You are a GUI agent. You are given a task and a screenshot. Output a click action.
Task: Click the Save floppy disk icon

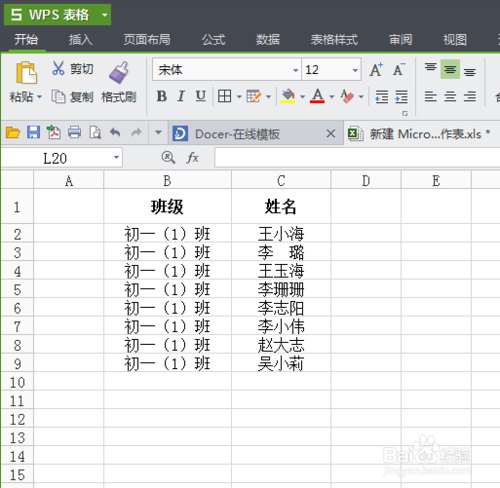(x=33, y=133)
